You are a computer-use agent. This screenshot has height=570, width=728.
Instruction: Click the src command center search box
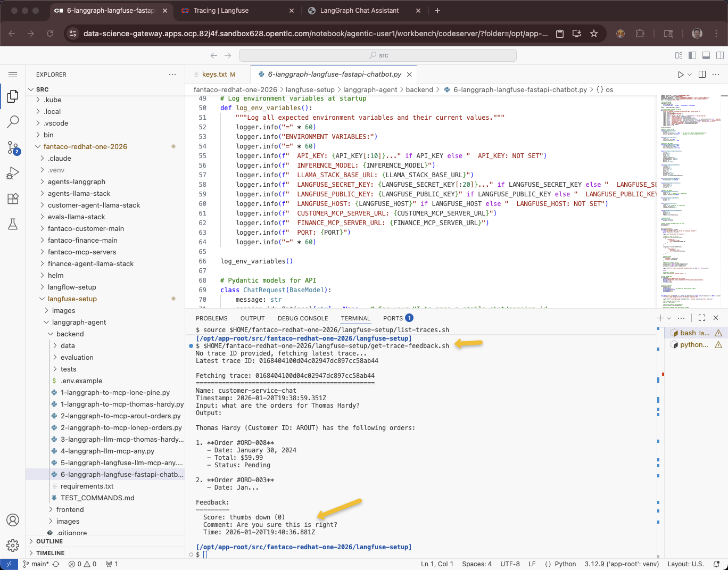pyautogui.click(x=378, y=55)
